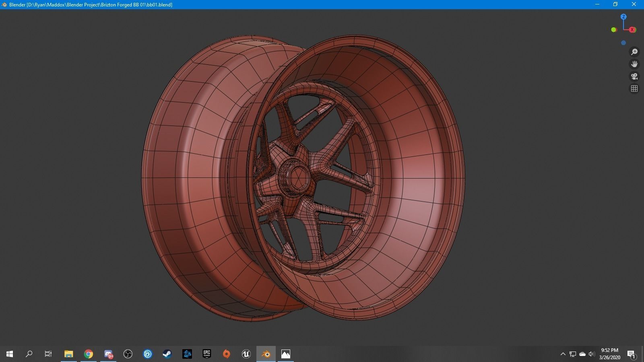This screenshot has width=644, height=362.
Task: Click the Show Desktop sliver on taskbar
Action: [643, 354]
